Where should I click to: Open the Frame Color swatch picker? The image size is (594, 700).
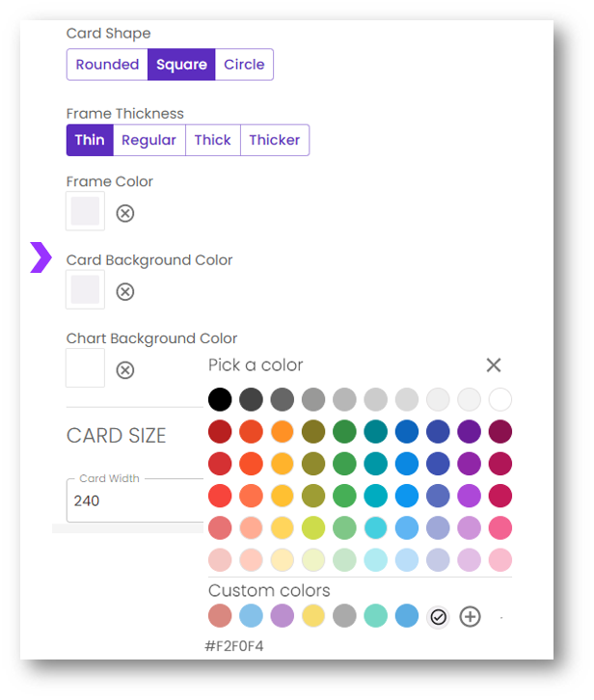(85, 211)
